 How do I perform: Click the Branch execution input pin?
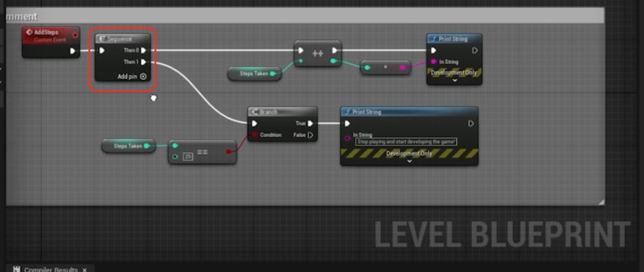(255, 123)
